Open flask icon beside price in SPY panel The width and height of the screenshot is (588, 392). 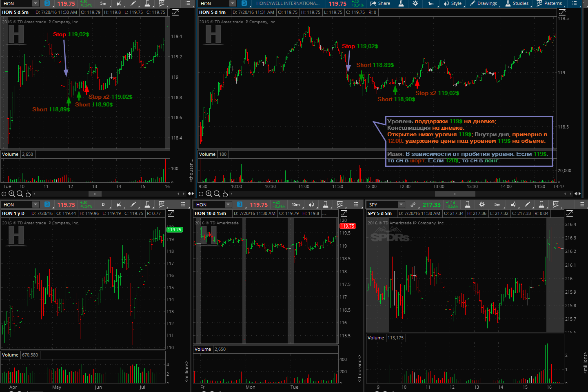(468, 204)
